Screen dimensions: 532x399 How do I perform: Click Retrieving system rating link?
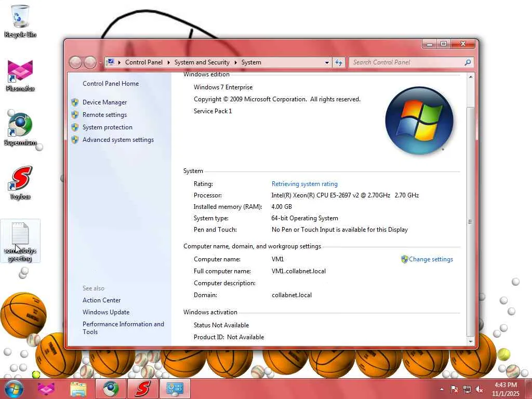(304, 184)
